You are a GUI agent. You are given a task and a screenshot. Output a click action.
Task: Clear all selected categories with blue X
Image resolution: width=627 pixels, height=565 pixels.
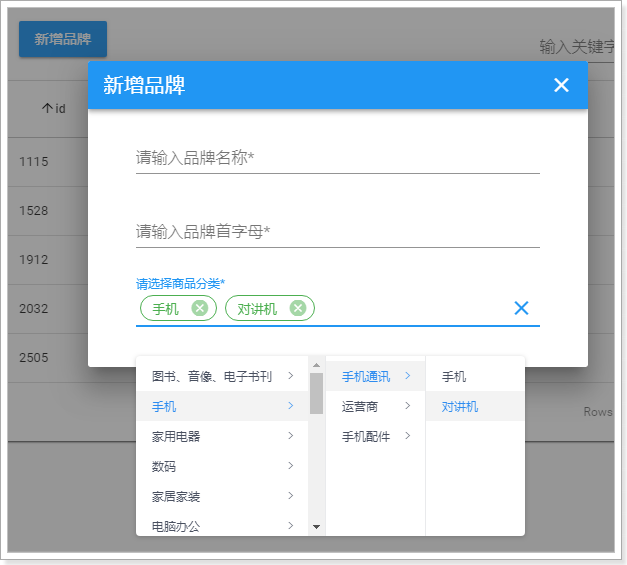(521, 308)
